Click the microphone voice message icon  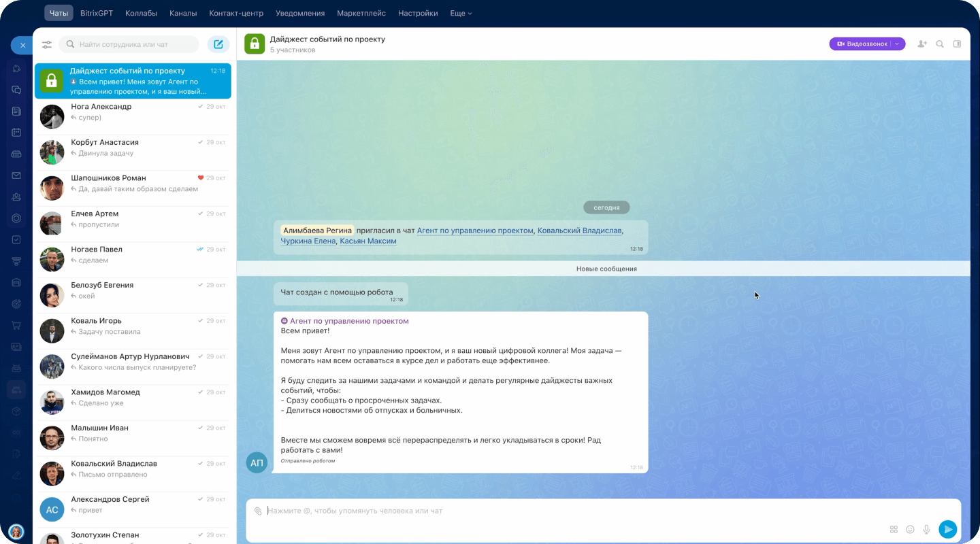926,529
